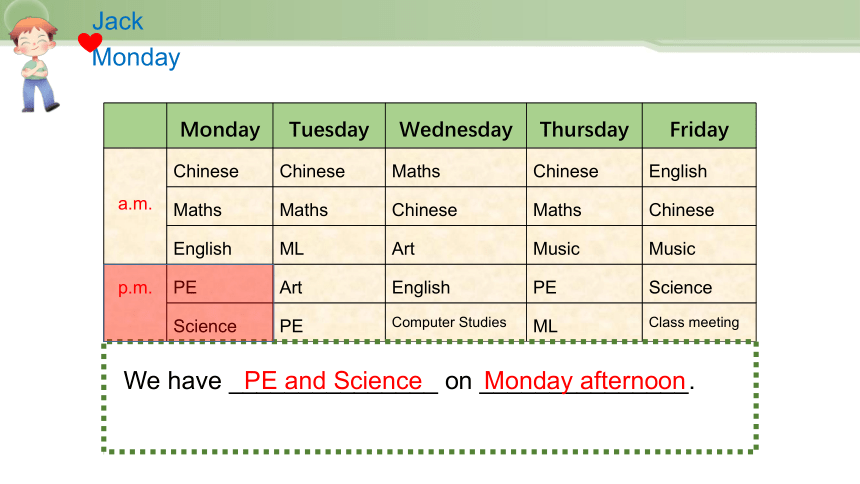Image resolution: width=860 pixels, height=484 pixels.
Task: Click the highlighted p.m. row label
Action: click(135, 288)
